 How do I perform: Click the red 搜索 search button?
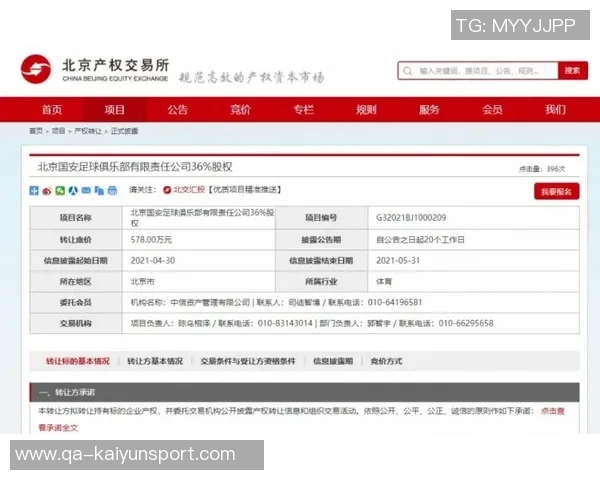(572, 70)
